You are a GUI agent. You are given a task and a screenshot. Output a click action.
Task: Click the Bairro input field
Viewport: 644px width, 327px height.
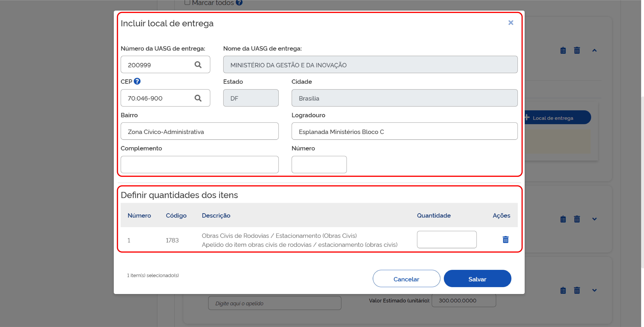pyautogui.click(x=200, y=131)
